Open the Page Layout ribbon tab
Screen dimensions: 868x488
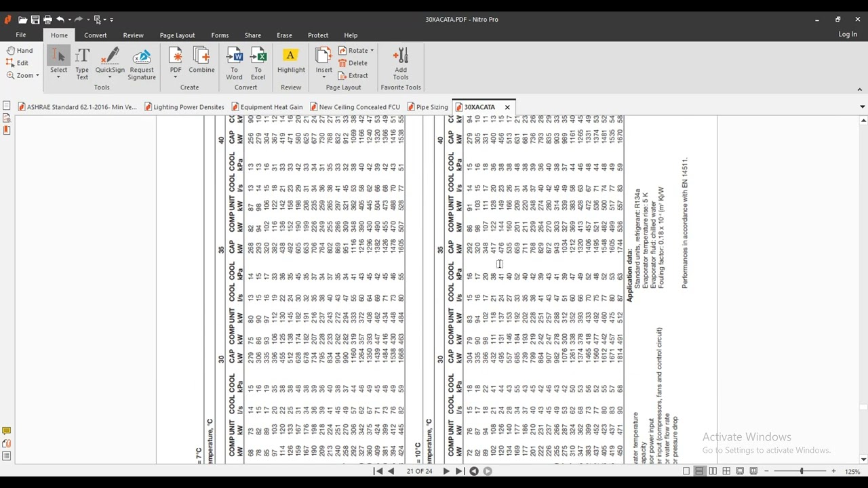click(177, 35)
